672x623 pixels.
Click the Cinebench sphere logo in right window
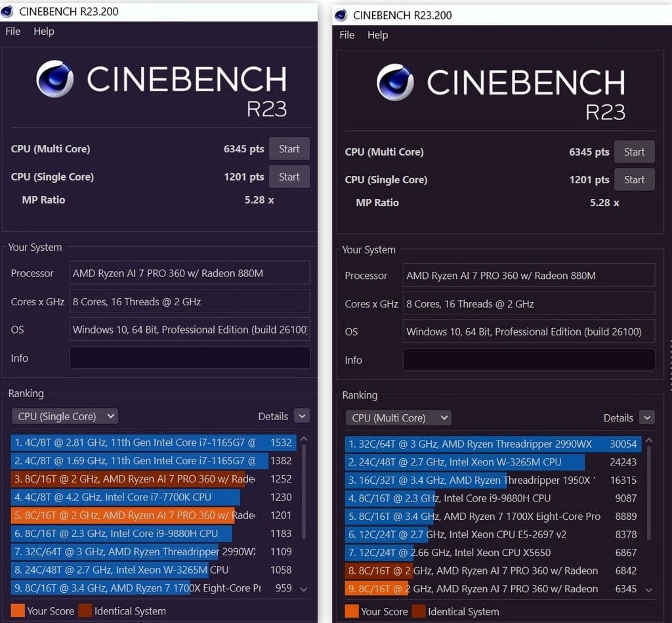pyautogui.click(x=395, y=82)
